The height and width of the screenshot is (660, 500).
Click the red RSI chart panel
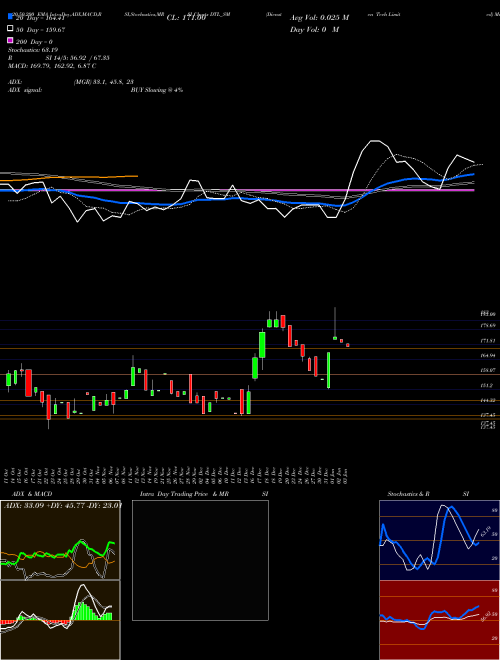coord(439,620)
